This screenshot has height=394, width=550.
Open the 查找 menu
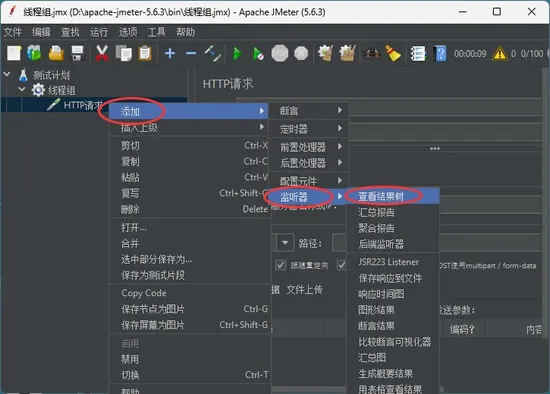click(x=70, y=32)
